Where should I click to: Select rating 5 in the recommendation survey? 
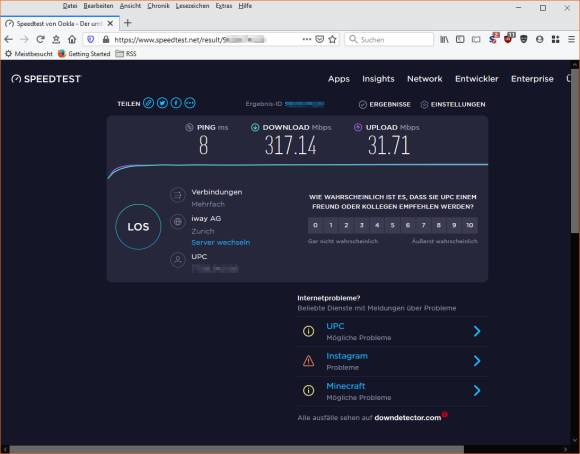[392, 225]
